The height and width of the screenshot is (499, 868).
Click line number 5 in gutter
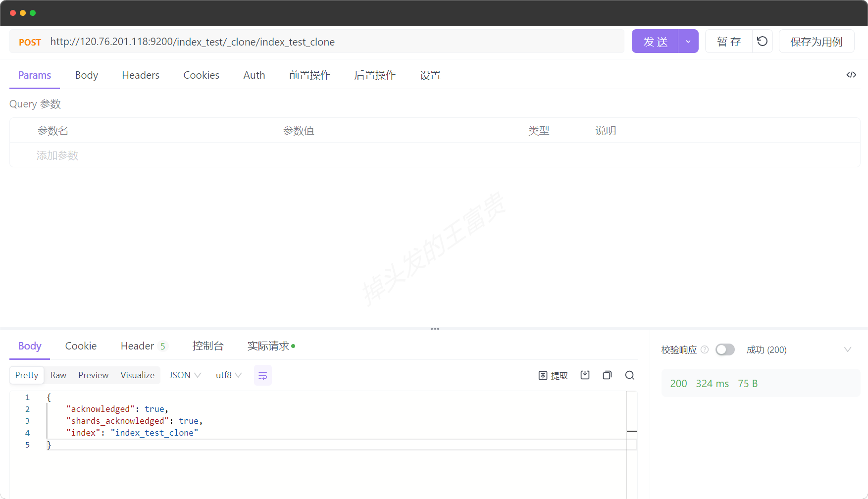point(27,445)
